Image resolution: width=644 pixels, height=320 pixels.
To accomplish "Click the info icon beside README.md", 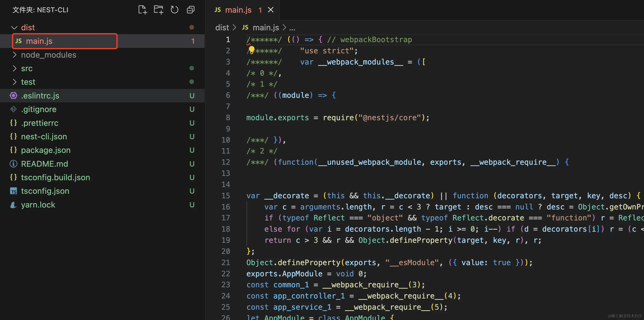I will point(14,164).
